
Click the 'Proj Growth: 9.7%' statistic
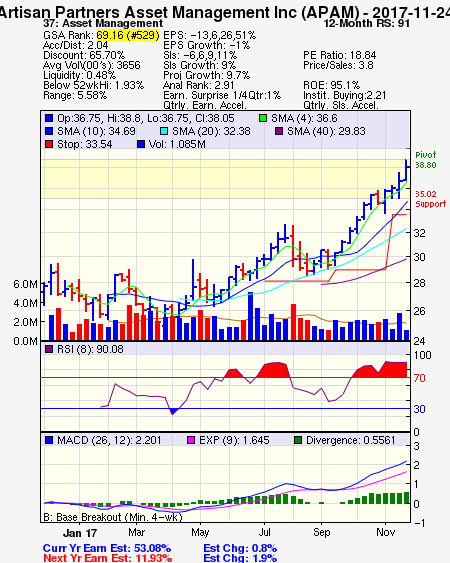207,75
